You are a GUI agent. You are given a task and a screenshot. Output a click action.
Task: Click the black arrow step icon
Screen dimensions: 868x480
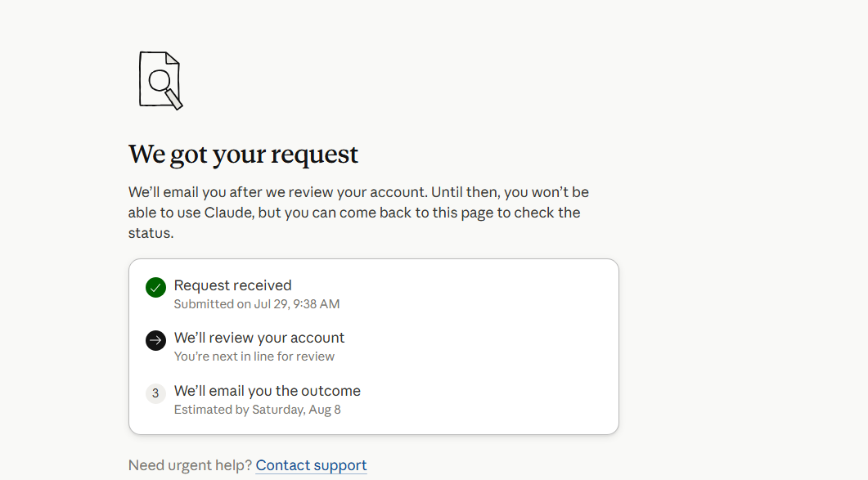155,340
